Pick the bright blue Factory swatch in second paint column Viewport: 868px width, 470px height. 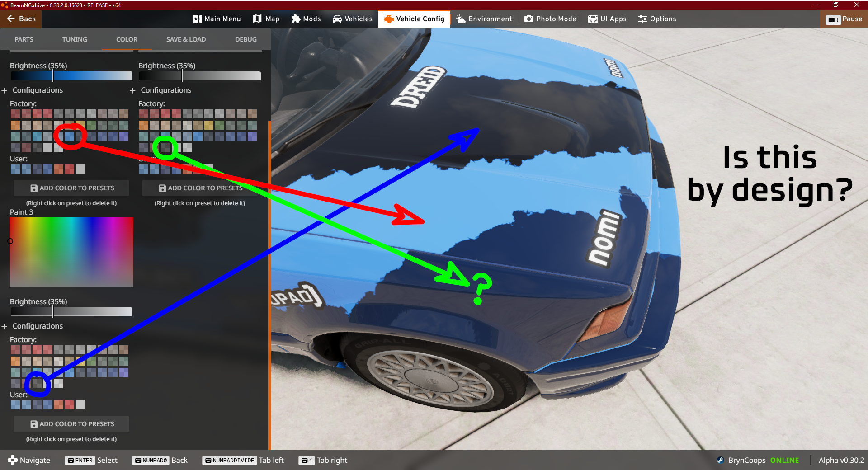point(198,136)
